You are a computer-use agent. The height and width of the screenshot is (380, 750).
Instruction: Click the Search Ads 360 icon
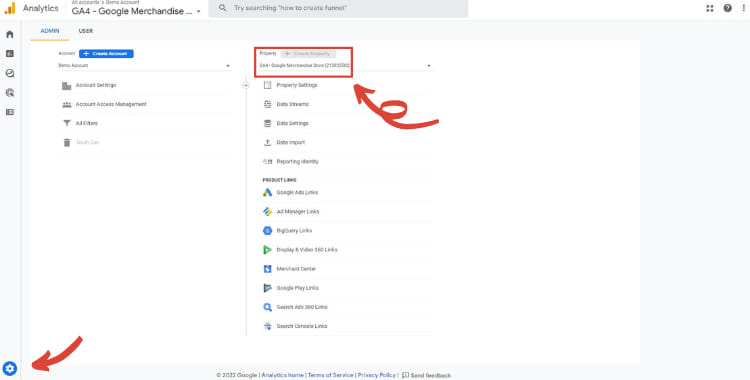267,307
